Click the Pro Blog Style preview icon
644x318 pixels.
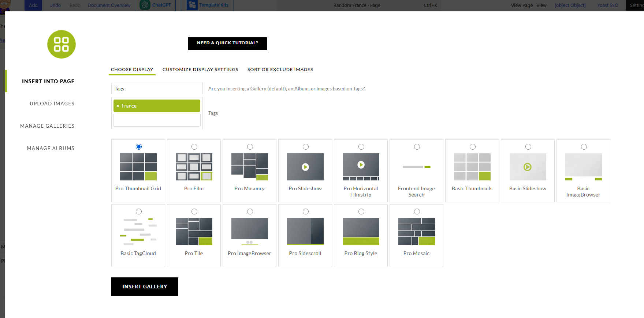tap(361, 232)
